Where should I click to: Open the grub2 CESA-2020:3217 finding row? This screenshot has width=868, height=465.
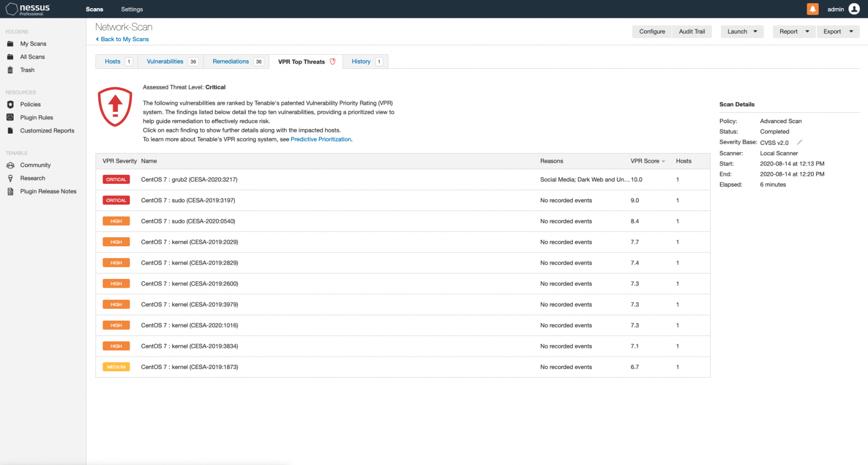coord(189,180)
